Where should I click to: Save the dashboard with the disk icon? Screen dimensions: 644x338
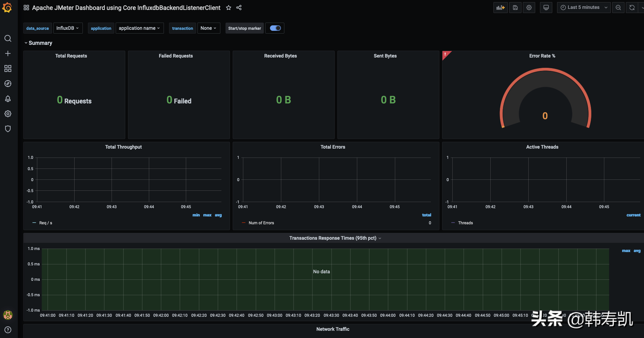tap(515, 7)
